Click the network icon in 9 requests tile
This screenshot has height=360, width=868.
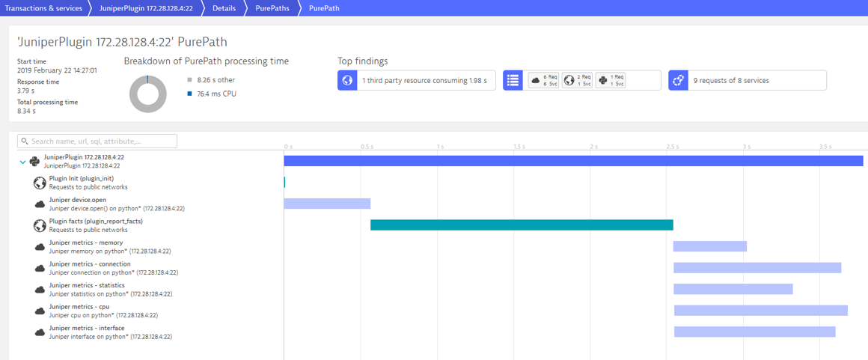pyautogui.click(x=678, y=80)
